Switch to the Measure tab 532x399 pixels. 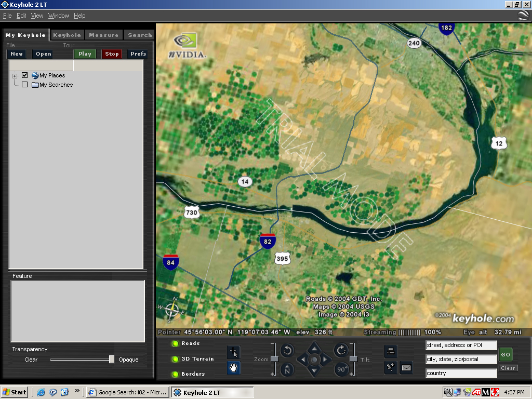pyautogui.click(x=104, y=35)
